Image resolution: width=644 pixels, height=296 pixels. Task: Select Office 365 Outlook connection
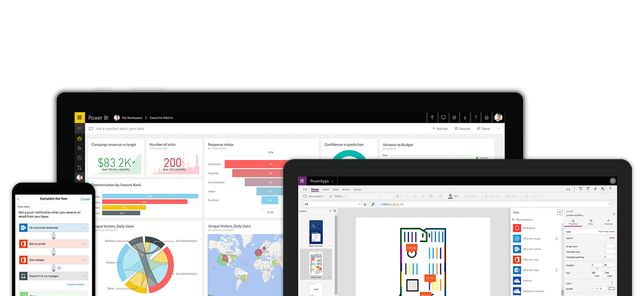coord(527,249)
